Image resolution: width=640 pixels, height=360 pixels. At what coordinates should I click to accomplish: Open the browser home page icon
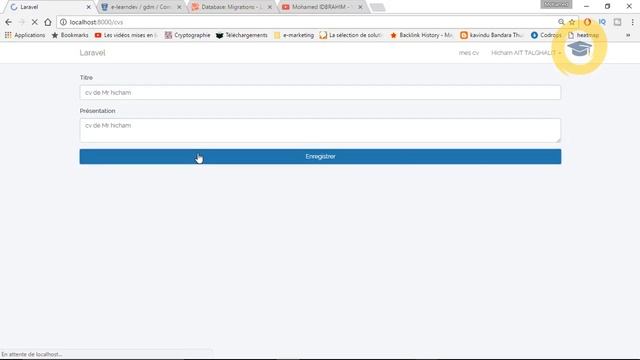[48, 22]
